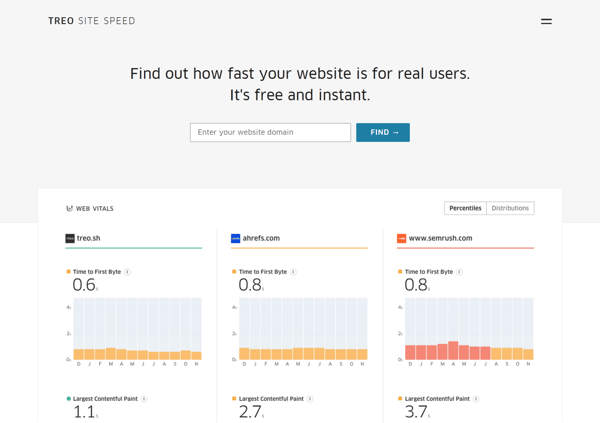This screenshot has height=423, width=600.
Task: Click info icon for semrush Largest Contentful Paint
Action: click(476, 399)
